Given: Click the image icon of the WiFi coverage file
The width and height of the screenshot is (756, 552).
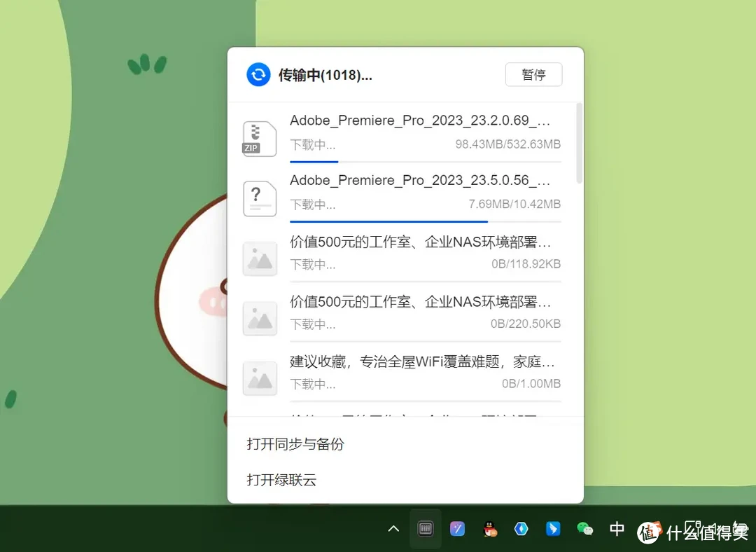Looking at the screenshot, I should pos(259,378).
